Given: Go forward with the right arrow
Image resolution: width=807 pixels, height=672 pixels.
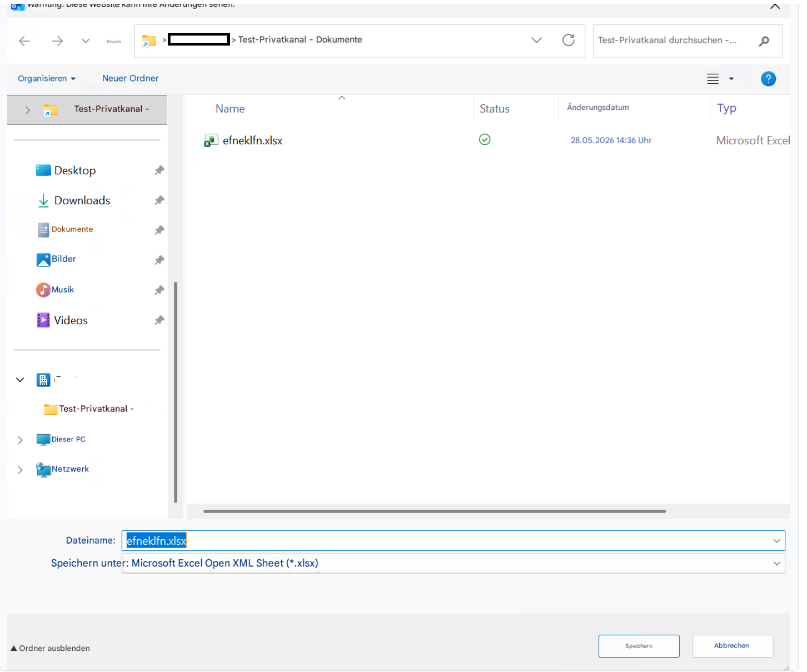Looking at the screenshot, I should pos(57,41).
